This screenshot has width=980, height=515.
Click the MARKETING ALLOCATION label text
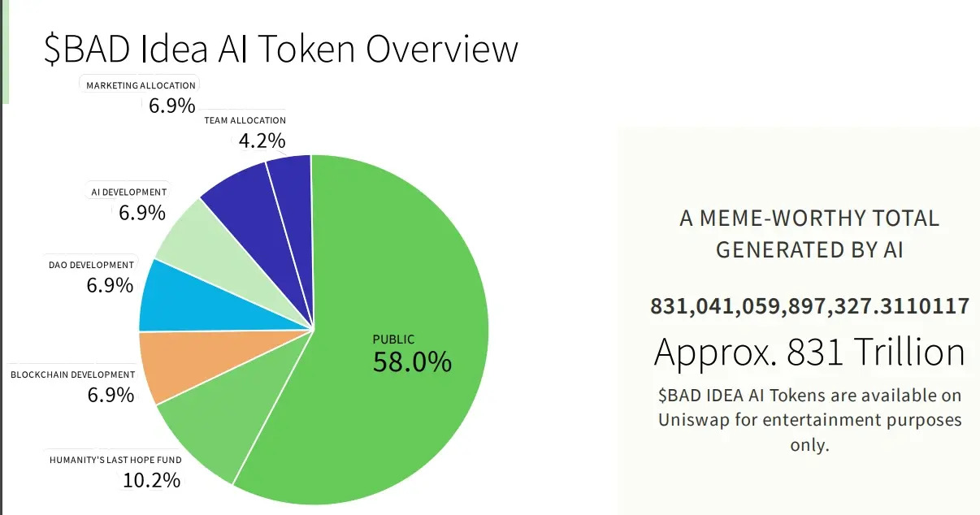click(x=141, y=85)
